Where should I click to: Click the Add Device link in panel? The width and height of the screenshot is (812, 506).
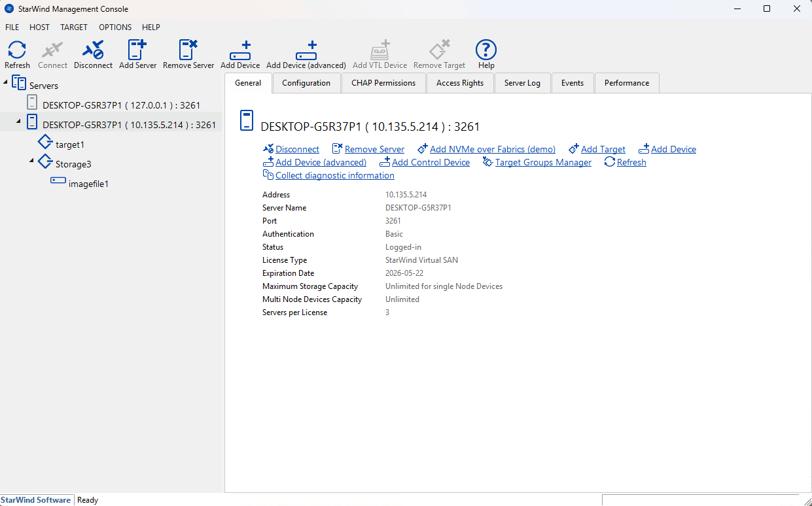pyautogui.click(x=673, y=149)
